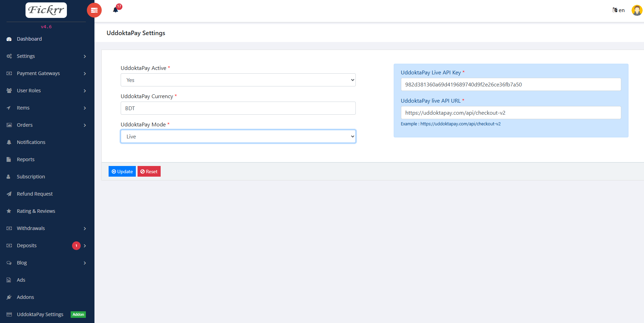Select the Dashboard icon in the sidebar
The image size is (644, 323).
[9, 39]
